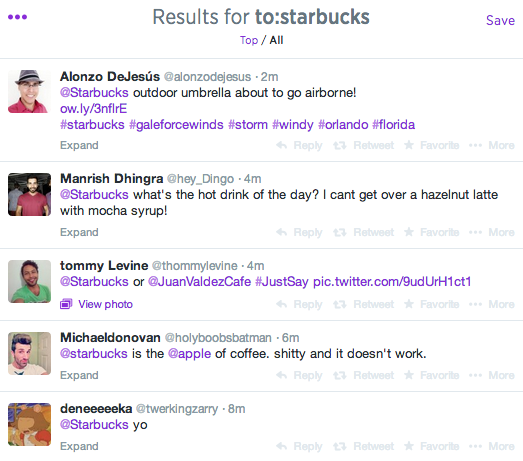Reply to tommy Levine's tweet
523x461 pixels.
tap(299, 305)
